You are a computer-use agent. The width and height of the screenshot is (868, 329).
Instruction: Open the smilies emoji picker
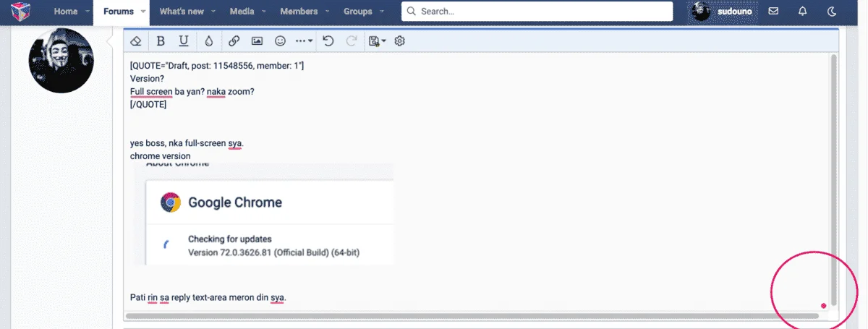pyautogui.click(x=280, y=41)
